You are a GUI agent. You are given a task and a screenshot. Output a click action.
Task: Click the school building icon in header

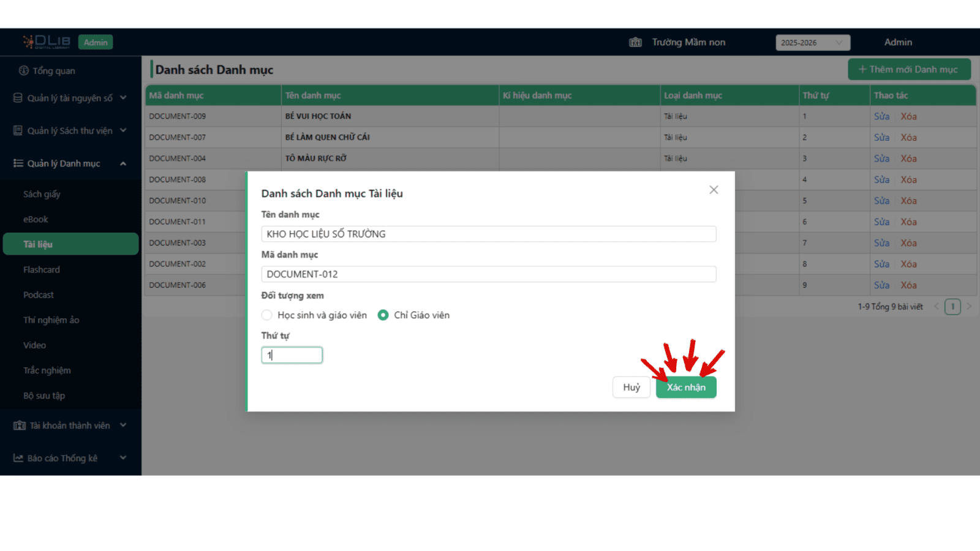tap(635, 42)
